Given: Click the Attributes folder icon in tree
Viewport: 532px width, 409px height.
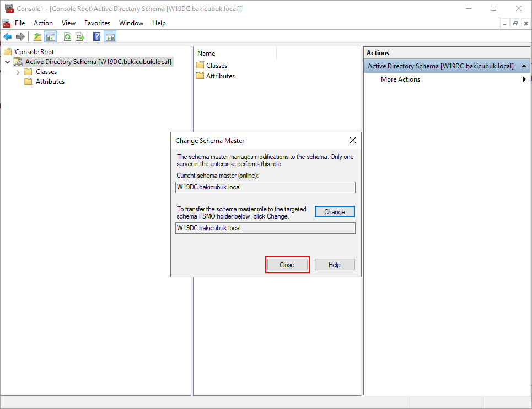Looking at the screenshot, I should (x=28, y=82).
